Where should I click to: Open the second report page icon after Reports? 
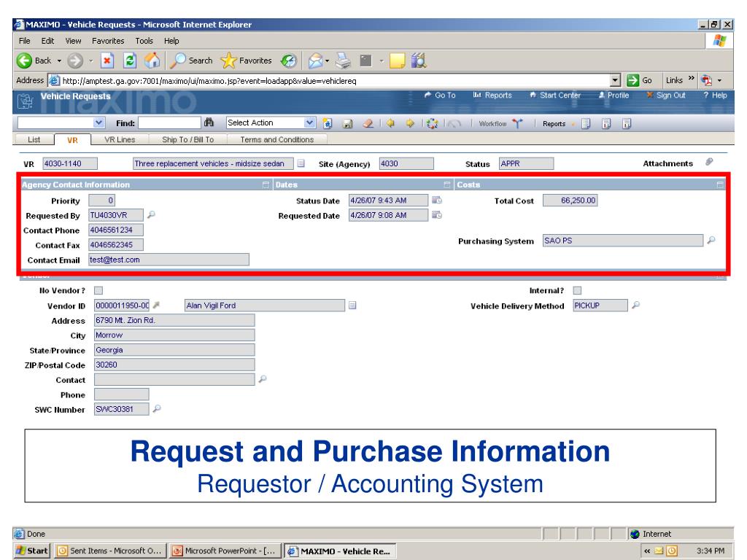point(606,124)
